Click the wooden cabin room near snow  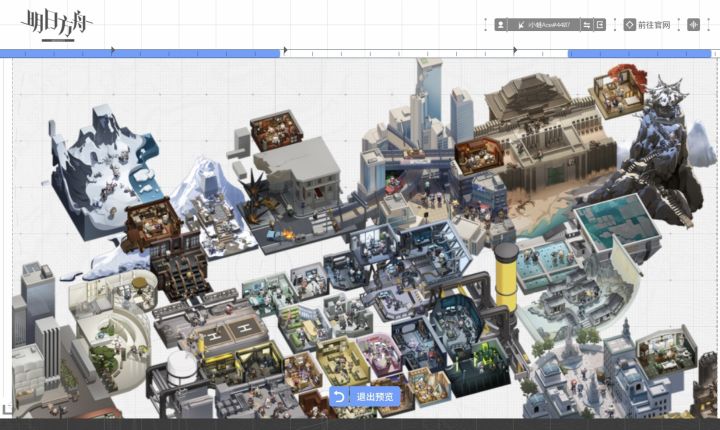tap(154, 224)
